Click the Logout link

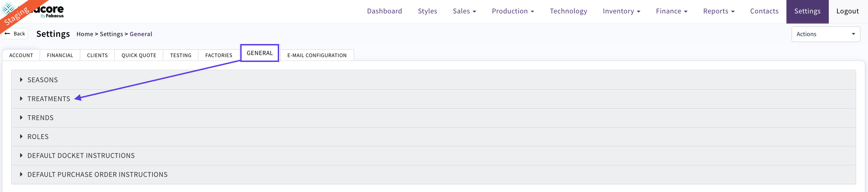pyautogui.click(x=847, y=11)
